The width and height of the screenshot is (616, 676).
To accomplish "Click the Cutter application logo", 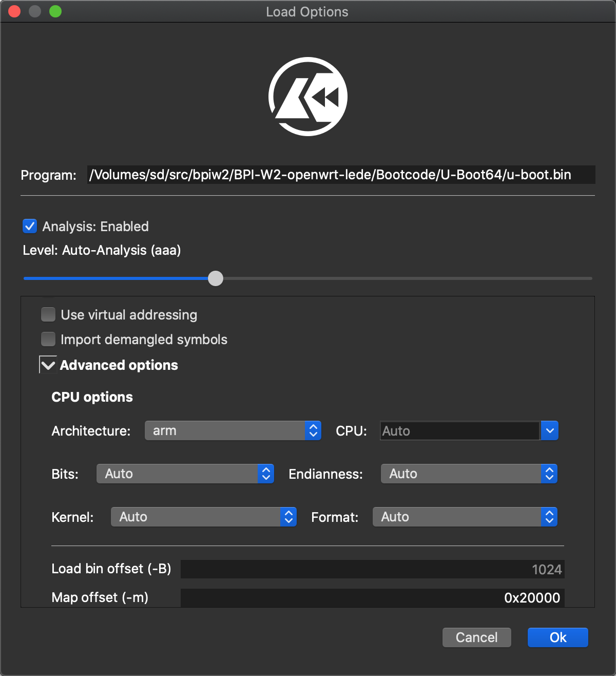I will [307, 97].
